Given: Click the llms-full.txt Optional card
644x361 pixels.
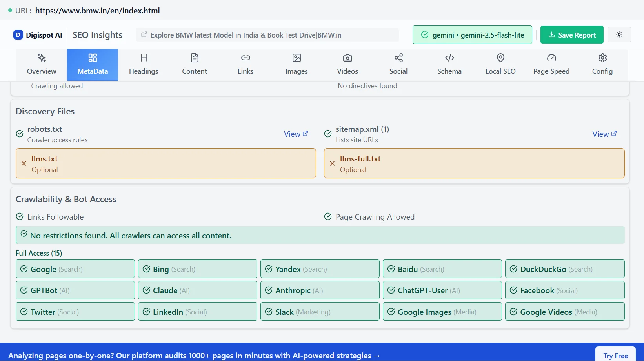Looking at the screenshot, I should 474,163.
